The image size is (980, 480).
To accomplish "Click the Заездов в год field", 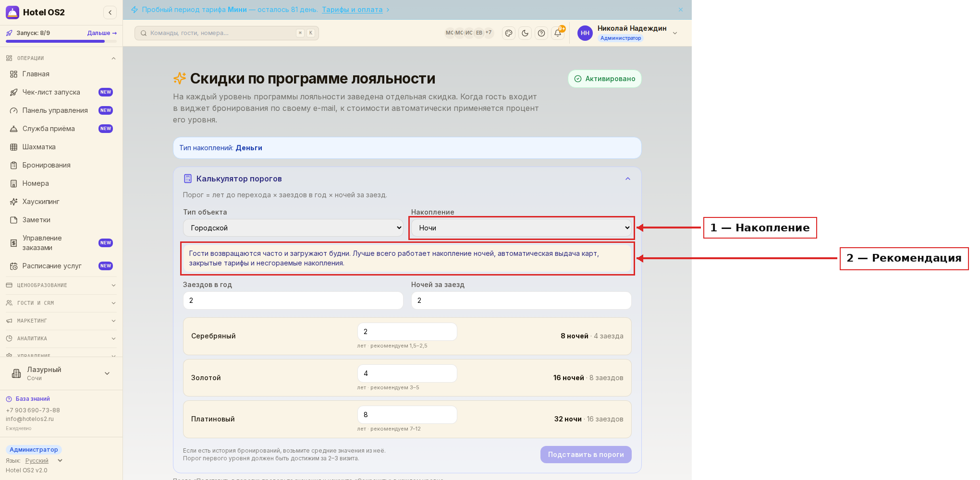I will click(293, 300).
